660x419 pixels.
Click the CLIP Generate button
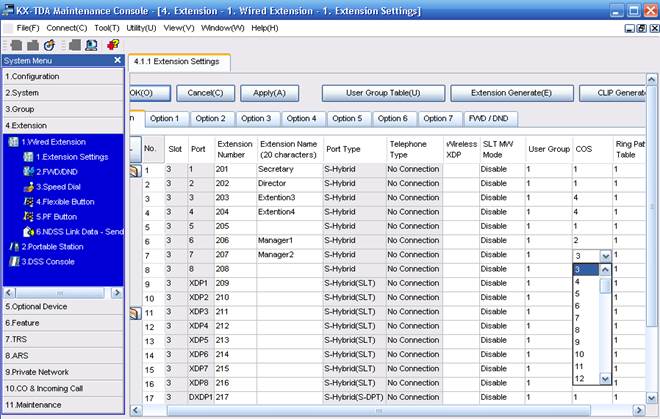coord(612,93)
